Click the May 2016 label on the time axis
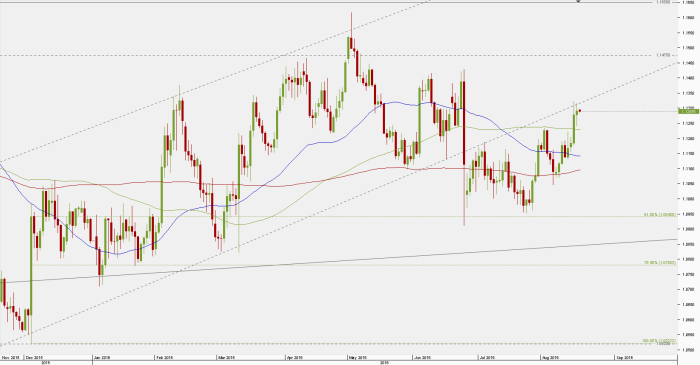The width and height of the screenshot is (700, 365). pyautogui.click(x=358, y=357)
